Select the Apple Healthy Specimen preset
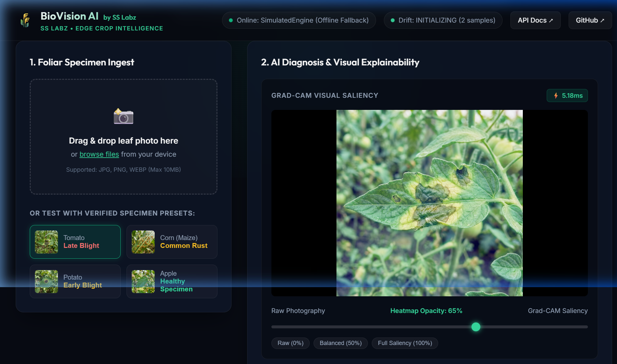This screenshot has height=364, width=617. pyautogui.click(x=172, y=281)
